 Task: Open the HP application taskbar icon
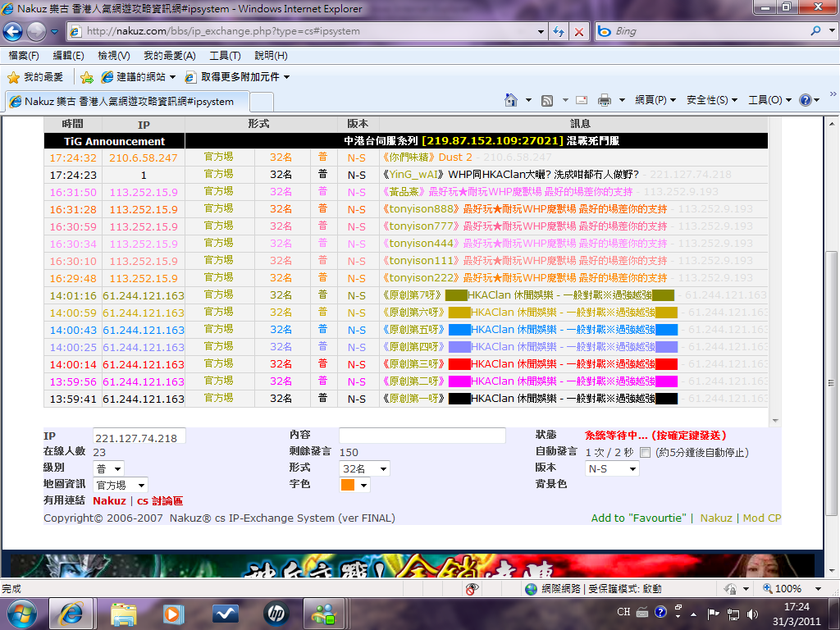point(276,614)
